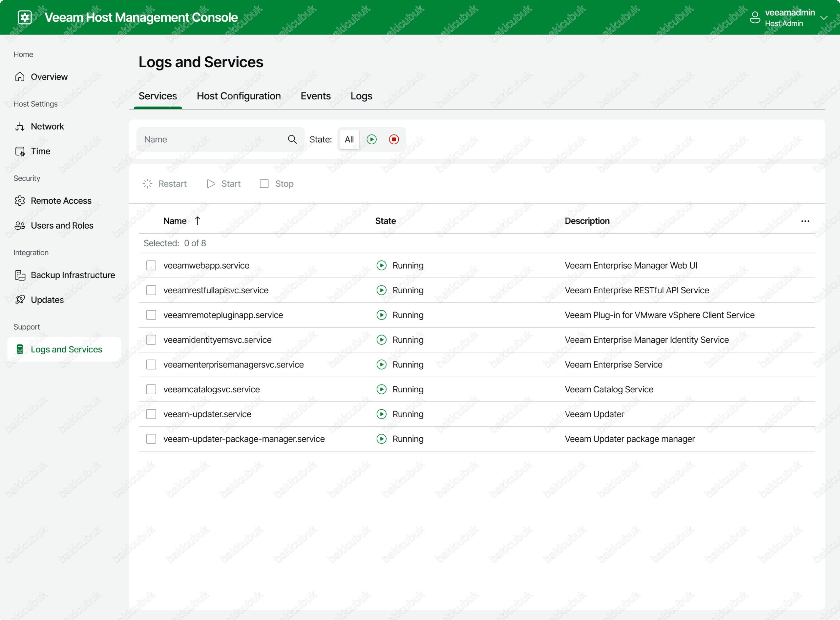The image size is (840, 620).
Task: Check the veeam-updater.service checkbox
Action: point(151,414)
